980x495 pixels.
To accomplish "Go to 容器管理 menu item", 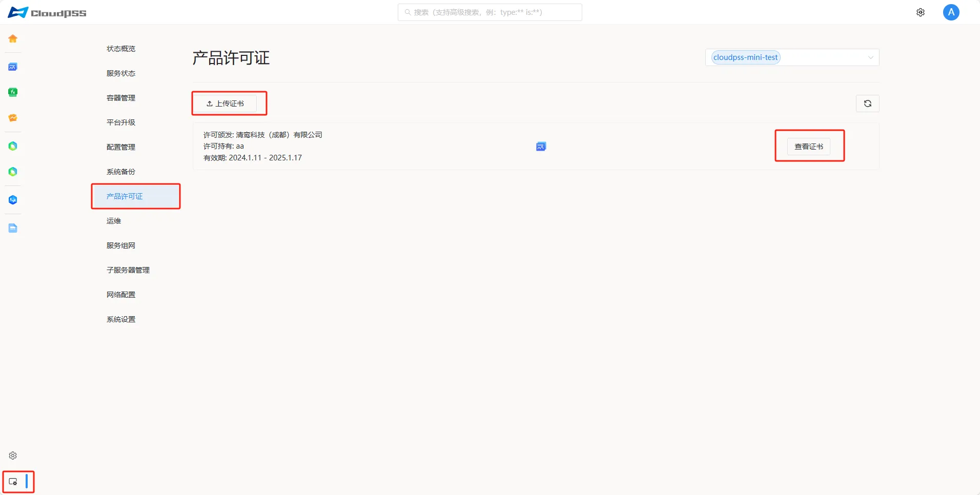I will tap(121, 98).
